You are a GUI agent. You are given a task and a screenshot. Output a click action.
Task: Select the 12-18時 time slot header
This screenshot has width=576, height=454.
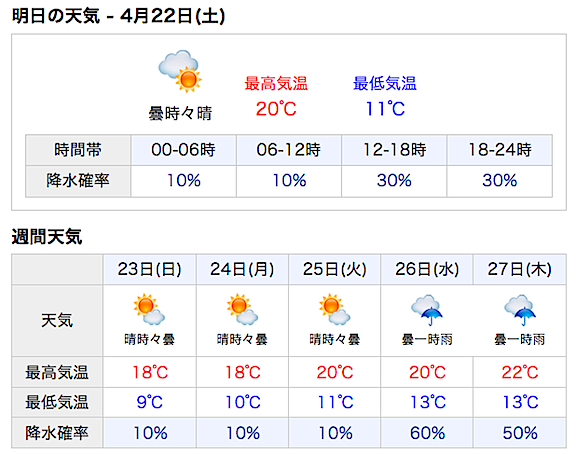[x=394, y=150]
